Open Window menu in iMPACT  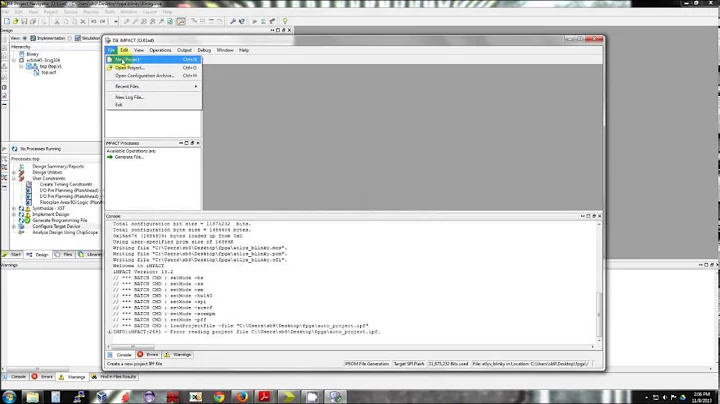coord(225,50)
